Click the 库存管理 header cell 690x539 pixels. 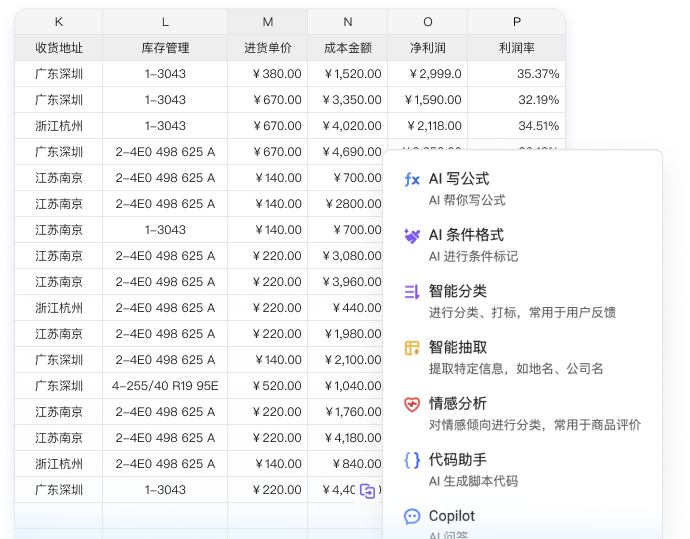pyautogui.click(x=165, y=48)
